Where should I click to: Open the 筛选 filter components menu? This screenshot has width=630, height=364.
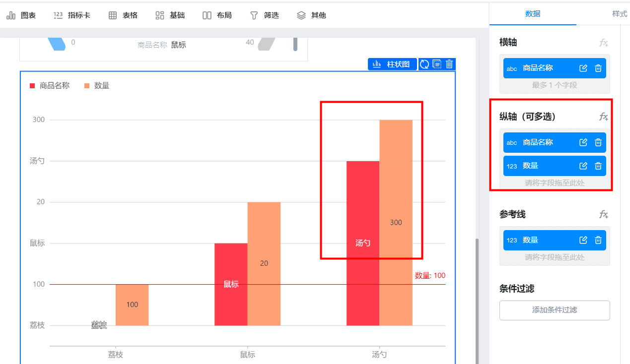pos(264,15)
